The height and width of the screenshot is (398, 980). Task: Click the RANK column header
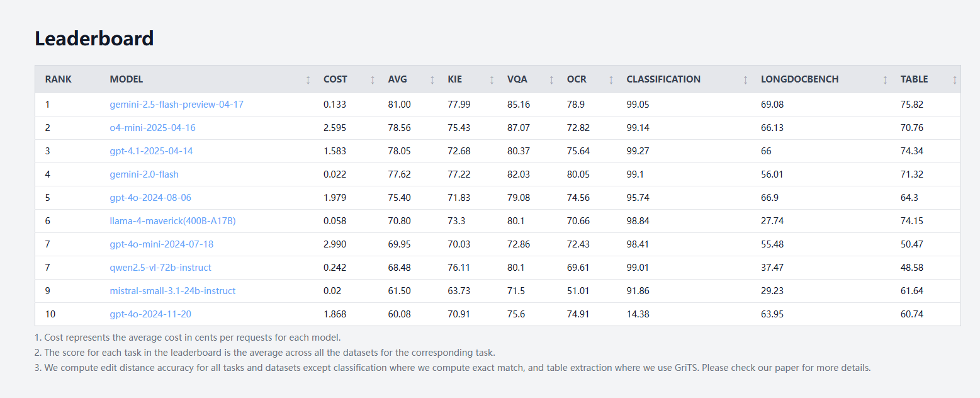(x=59, y=79)
